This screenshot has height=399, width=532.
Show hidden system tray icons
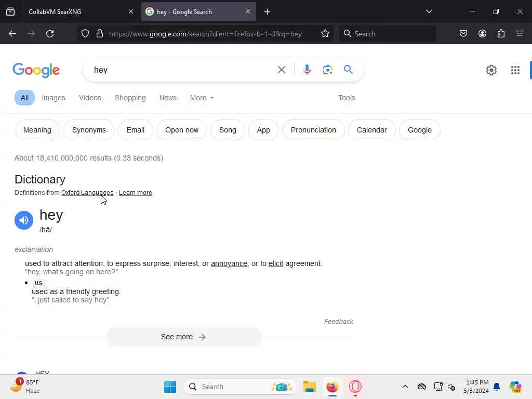pos(405,387)
